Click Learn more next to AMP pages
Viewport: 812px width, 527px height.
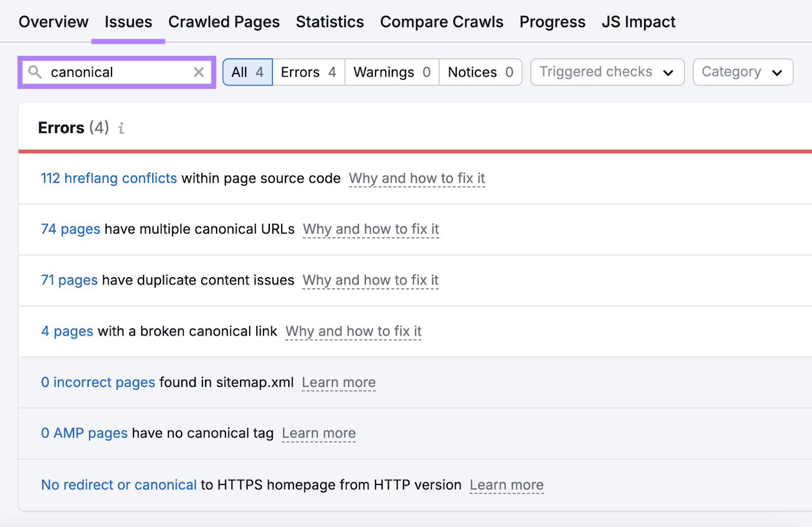(319, 433)
